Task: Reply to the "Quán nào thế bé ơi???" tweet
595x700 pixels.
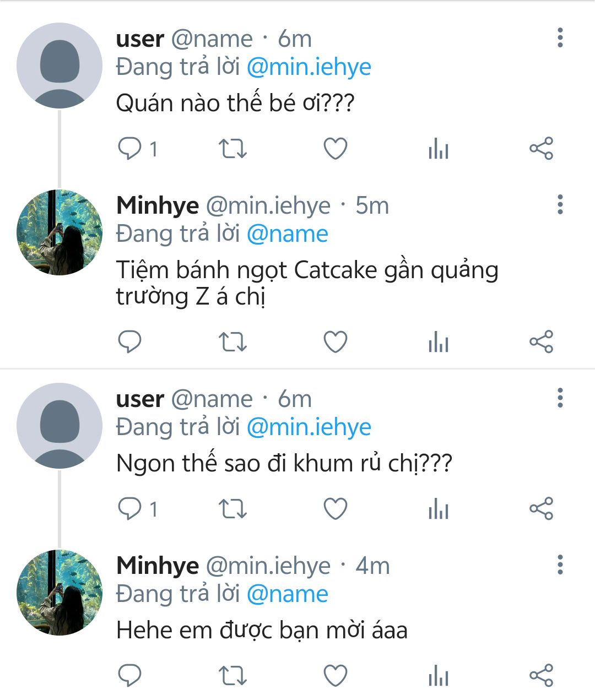Action: [130, 149]
